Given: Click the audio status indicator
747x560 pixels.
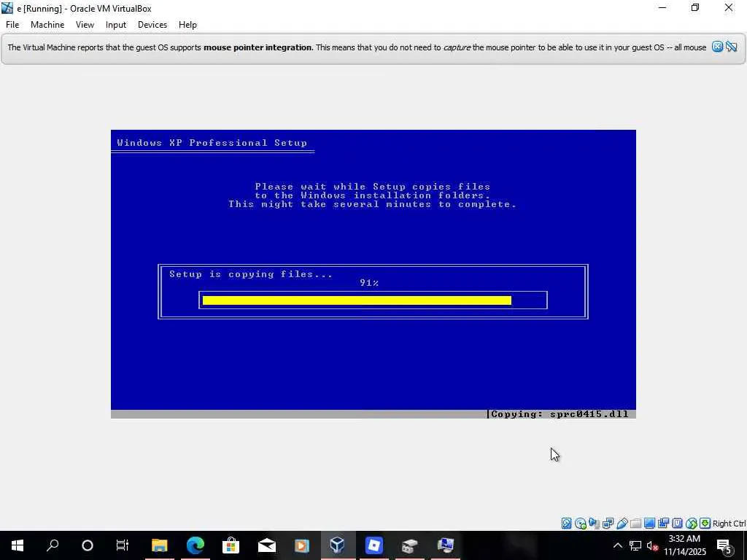Looking at the screenshot, I should click(x=594, y=524).
